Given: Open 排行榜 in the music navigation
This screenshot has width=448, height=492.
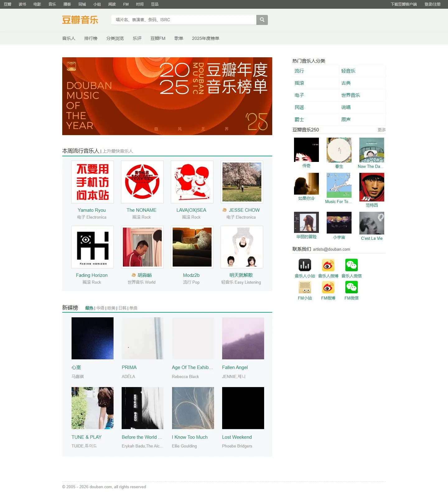Looking at the screenshot, I should coord(91,38).
